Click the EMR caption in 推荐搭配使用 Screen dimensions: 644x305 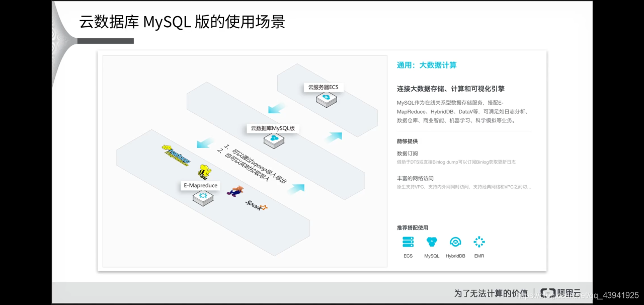tap(479, 256)
